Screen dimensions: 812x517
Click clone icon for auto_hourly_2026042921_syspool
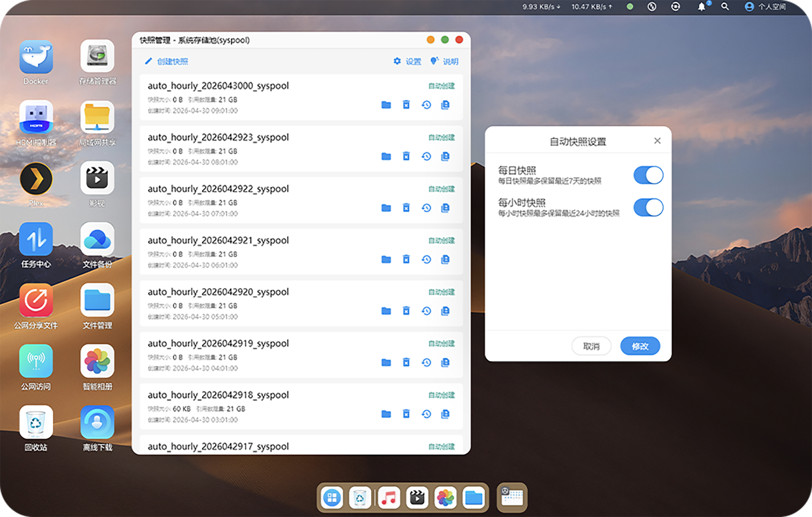(x=445, y=259)
